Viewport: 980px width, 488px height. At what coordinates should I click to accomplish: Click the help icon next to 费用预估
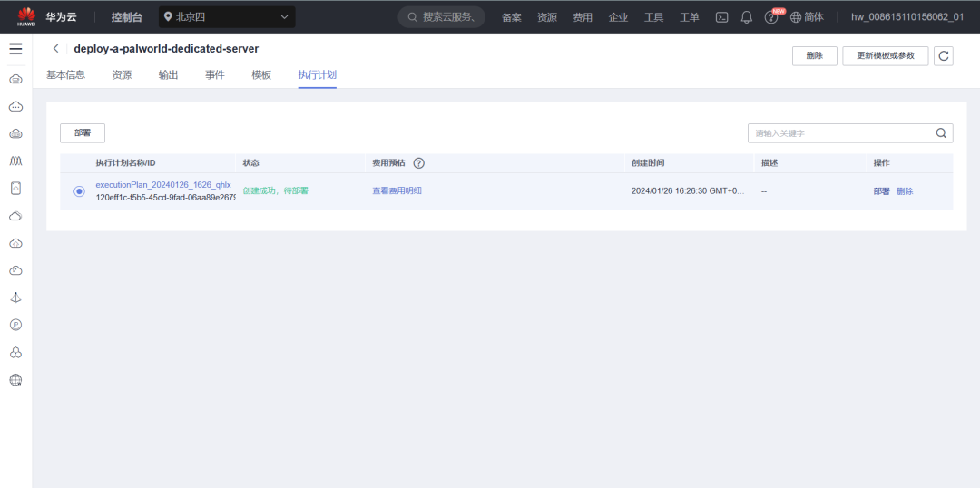[x=418, y=163]
